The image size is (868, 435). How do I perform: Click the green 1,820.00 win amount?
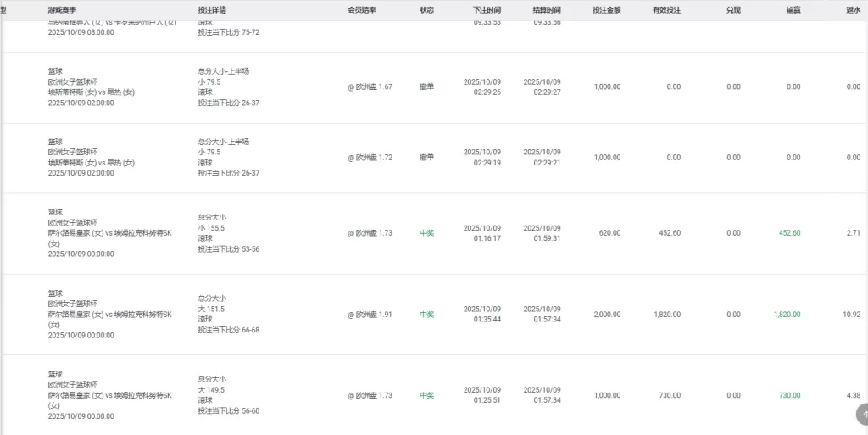click(787, 315)
